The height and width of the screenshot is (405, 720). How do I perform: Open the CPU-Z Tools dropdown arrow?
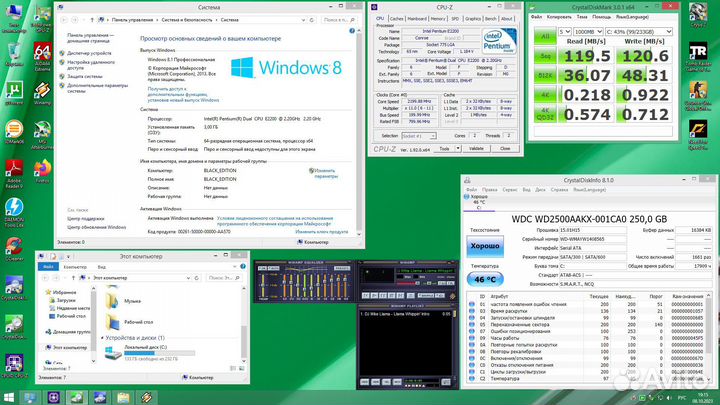pyautogui.click(x=458, y=148)
